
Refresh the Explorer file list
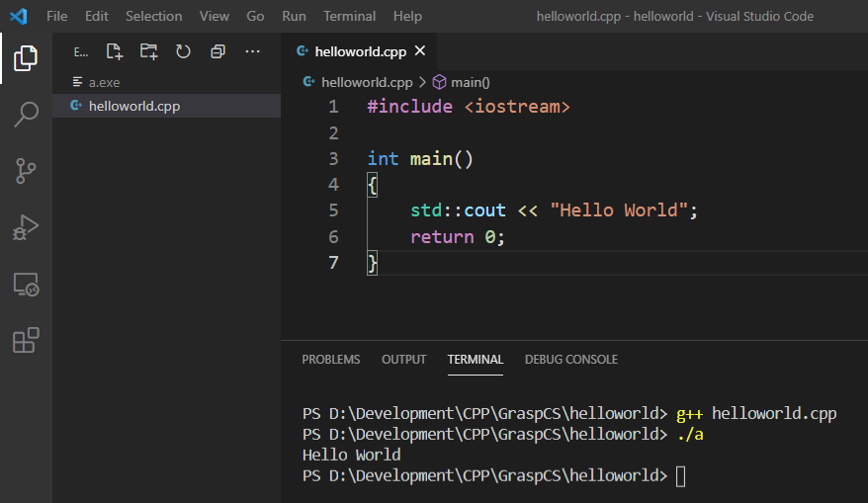[x=183, y=51]
